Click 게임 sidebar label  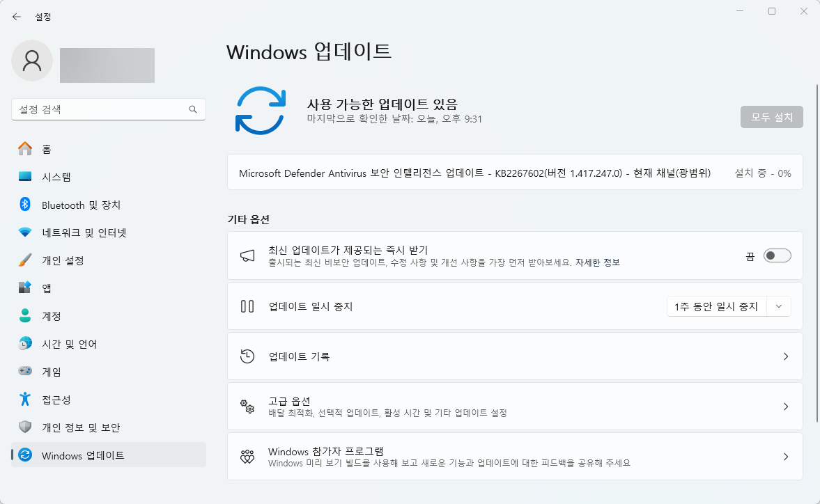(52, 372)
